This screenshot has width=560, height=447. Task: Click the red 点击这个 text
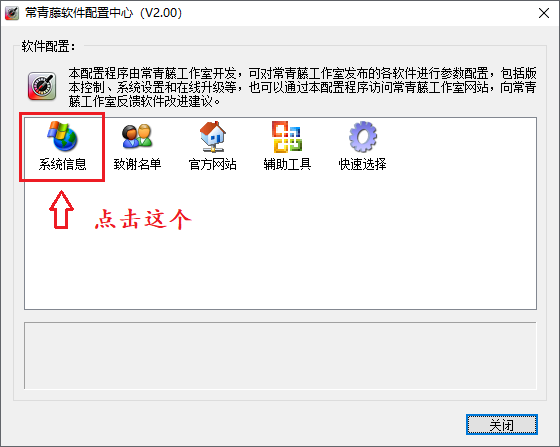[x=143, y=219]
